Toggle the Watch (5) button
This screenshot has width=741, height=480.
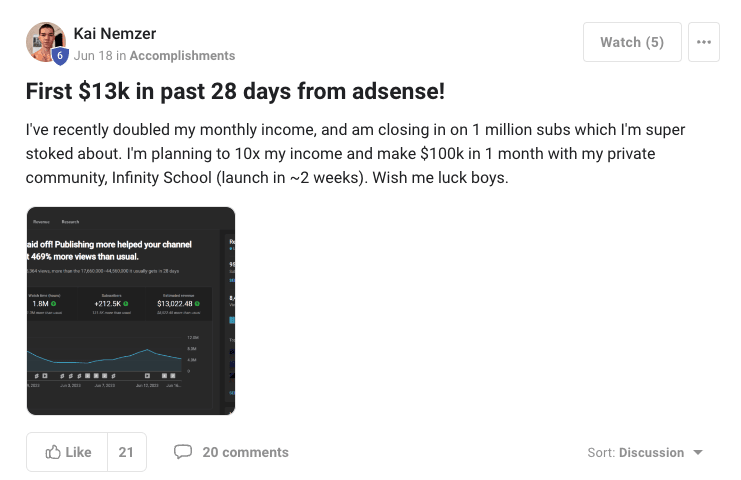click(631, 42)
